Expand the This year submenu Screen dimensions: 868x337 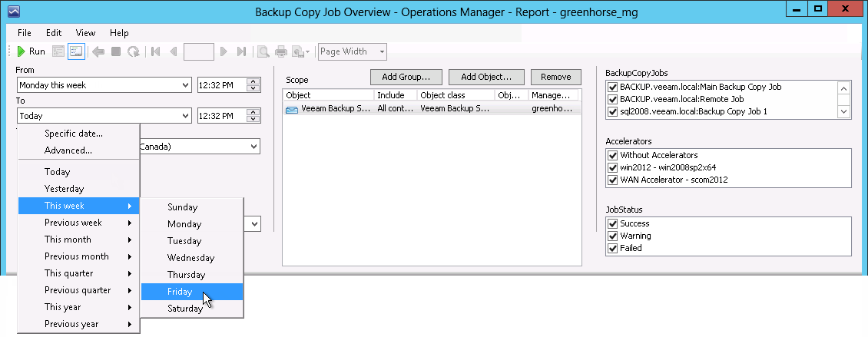pos(78,307)
